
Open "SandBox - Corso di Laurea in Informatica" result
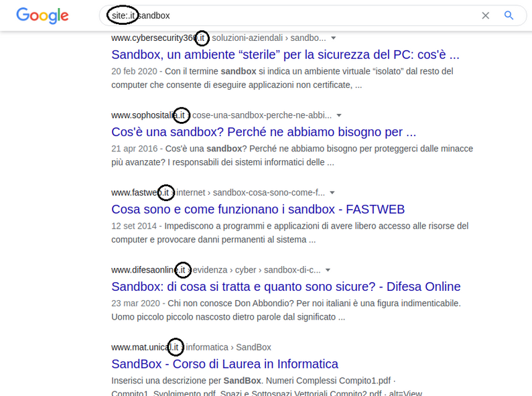tap(224, 364)
